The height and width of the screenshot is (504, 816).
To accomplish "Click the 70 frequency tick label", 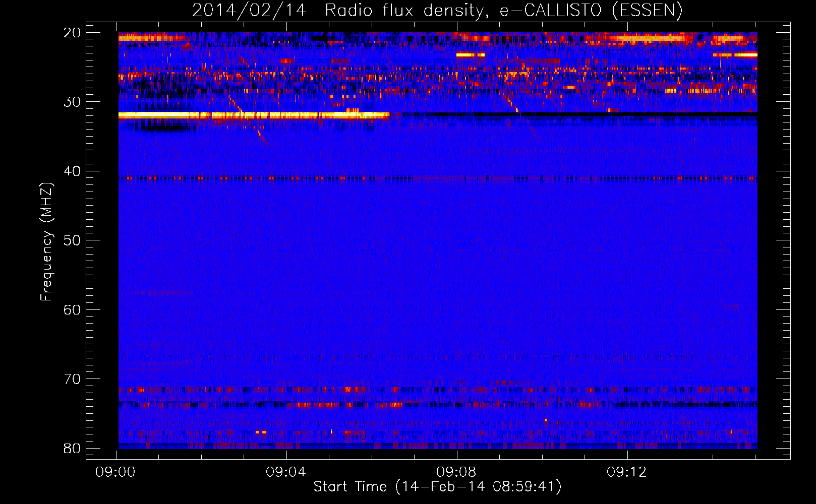I will [73, 379].
